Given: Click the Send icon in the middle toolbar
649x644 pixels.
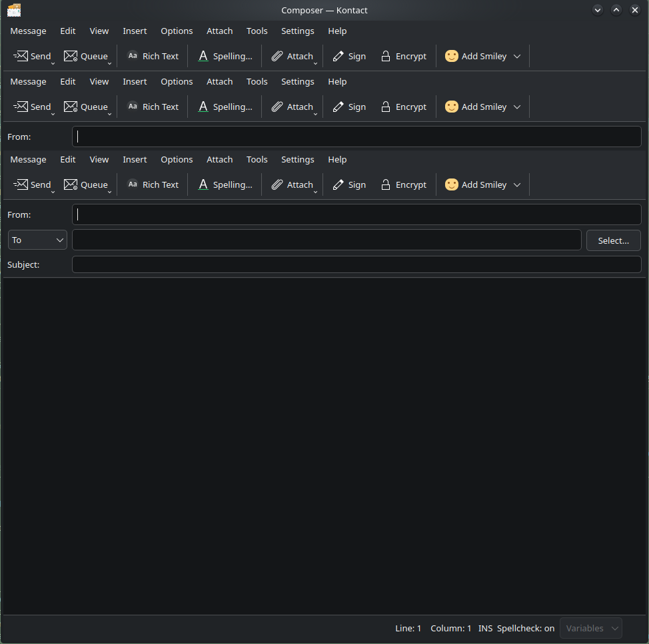Looking at the screenshot, I should click(21, 107).
